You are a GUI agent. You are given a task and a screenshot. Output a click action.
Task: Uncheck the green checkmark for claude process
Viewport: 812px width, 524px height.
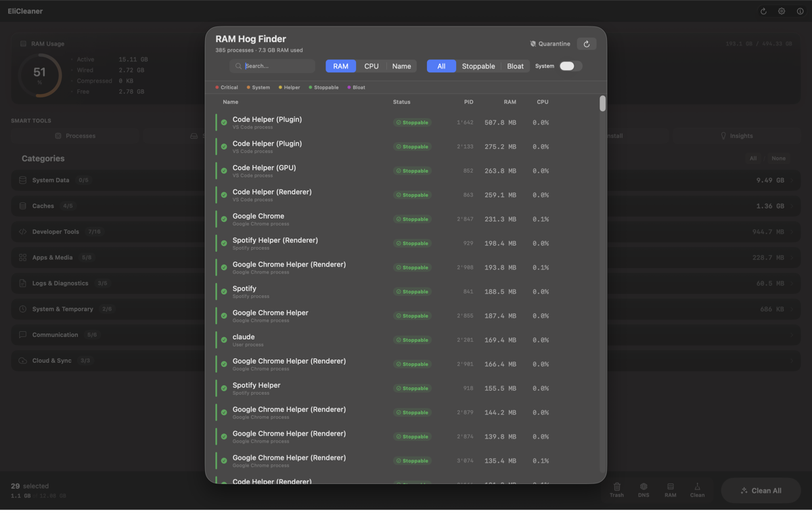point(224,340)
